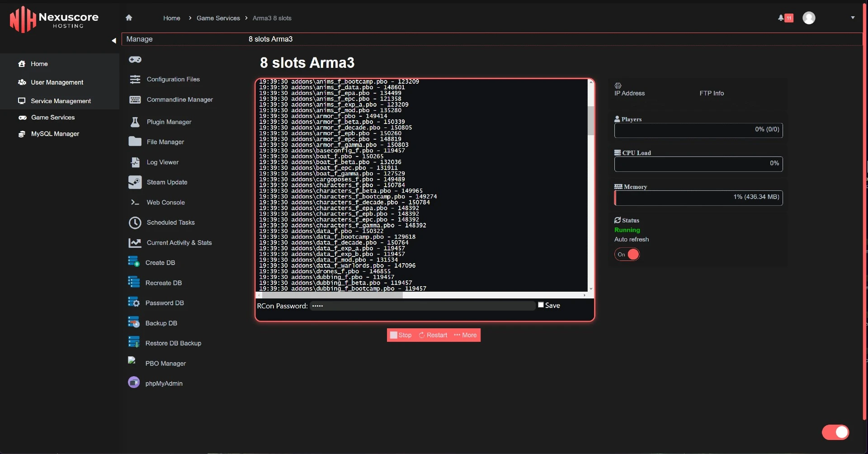Click the Log Viewer label

pos(162,162)
